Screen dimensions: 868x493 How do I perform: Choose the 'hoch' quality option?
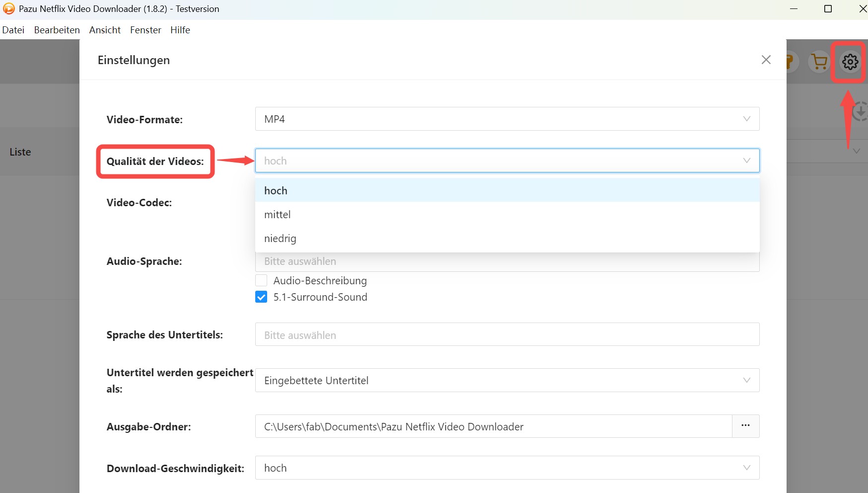coord(507,190)
